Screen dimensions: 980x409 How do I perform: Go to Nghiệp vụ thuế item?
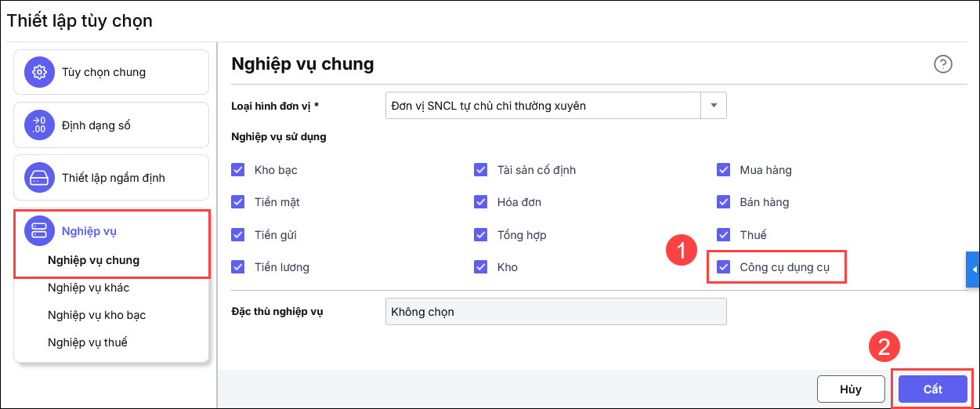(x=87, y=342)
